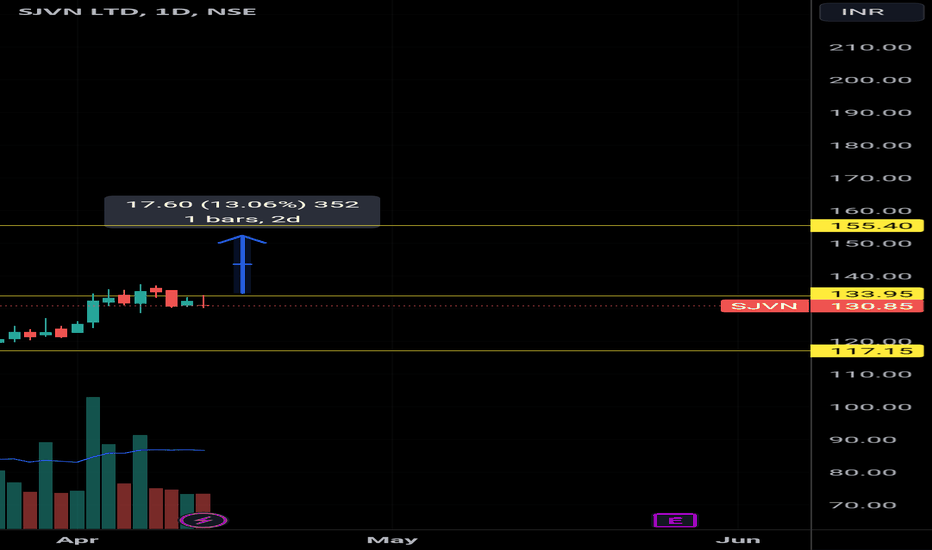Select the 117.15 yellow price label
This screenshot has width=932, height=550.
[867, 351]
